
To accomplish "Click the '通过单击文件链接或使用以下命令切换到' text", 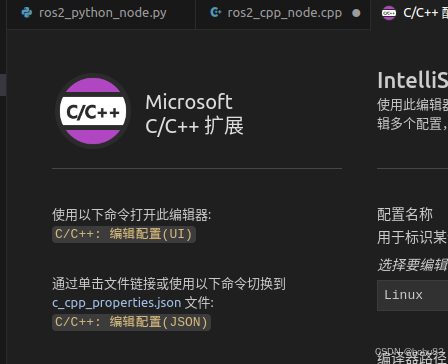I will coord(169,284).
